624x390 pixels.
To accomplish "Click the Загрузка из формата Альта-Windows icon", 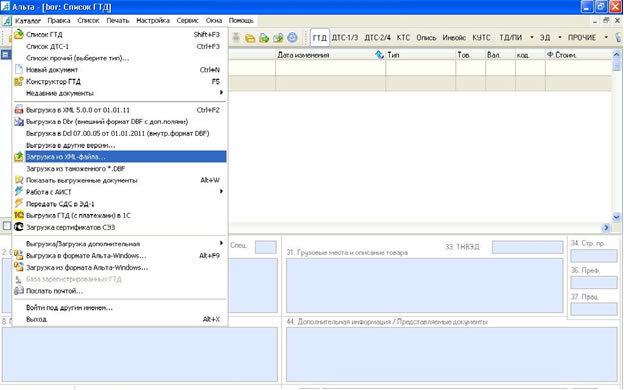I will [19, 267].
